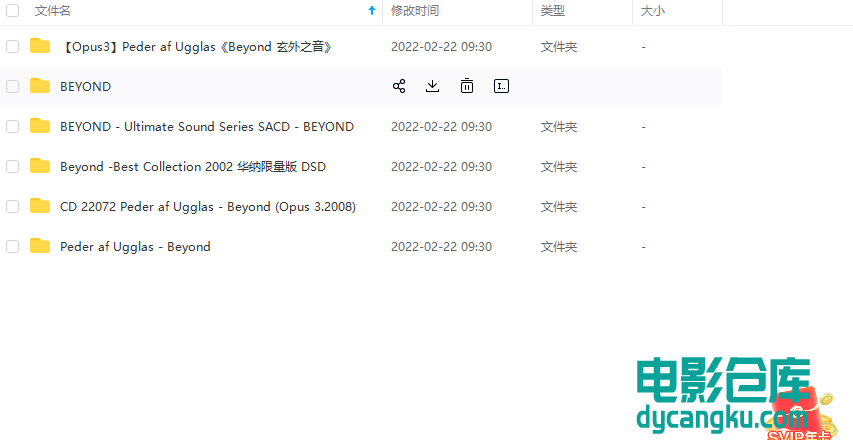The width and height of the screenshot is (853, 440).
Task: Download the BEYOND folder
Action: pyautogui.click(x=432, y=86)
